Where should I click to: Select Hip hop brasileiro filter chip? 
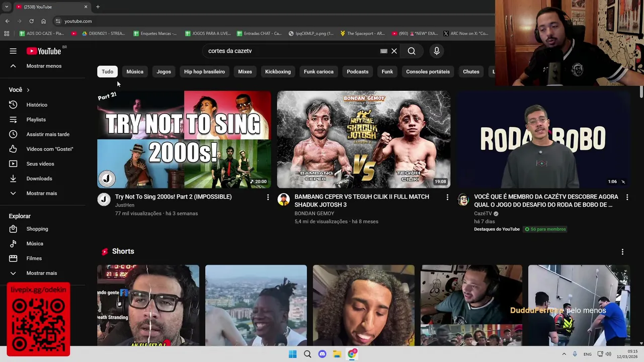click(204, 71)
